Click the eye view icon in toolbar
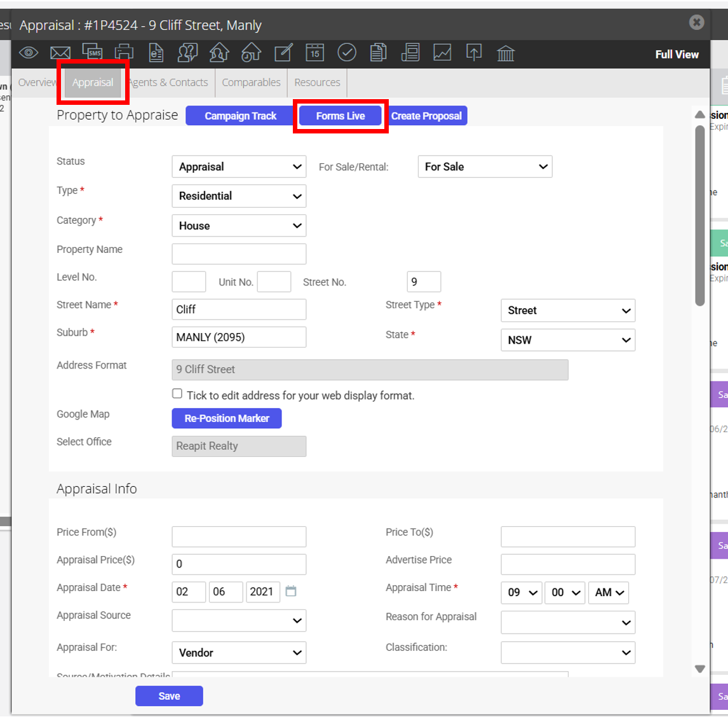 (x=29, y=53)
